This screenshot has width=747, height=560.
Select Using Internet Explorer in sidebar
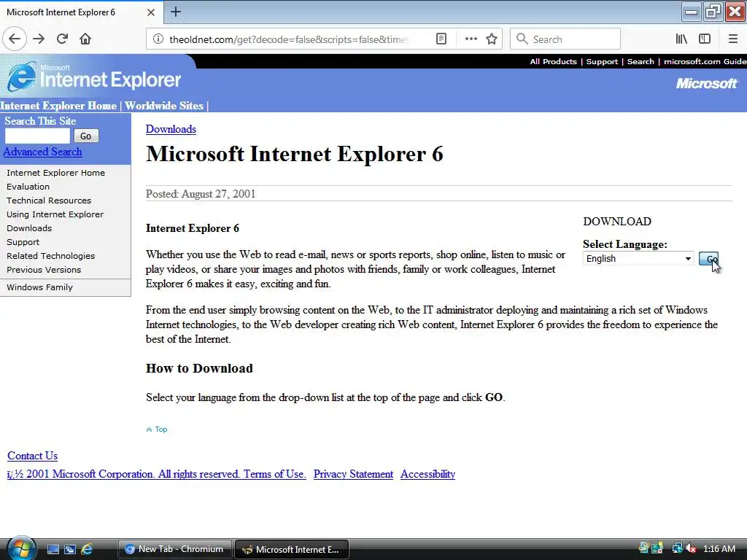[55, 214]
